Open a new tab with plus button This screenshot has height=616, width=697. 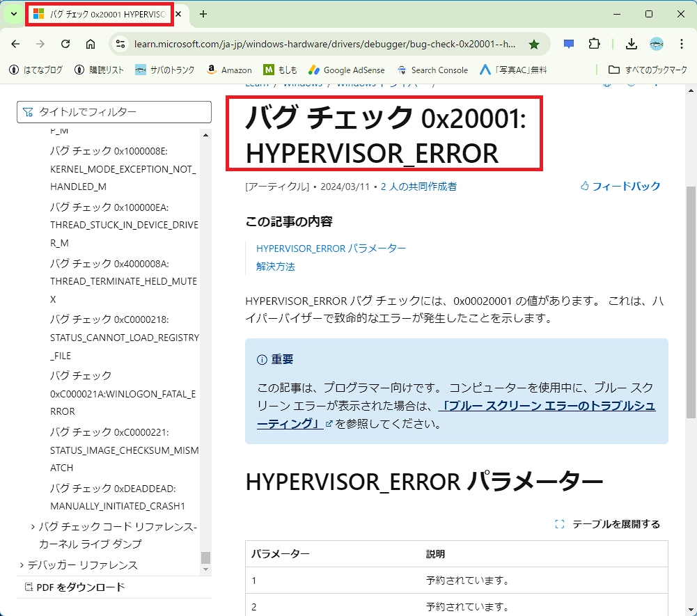pos(203,14)
